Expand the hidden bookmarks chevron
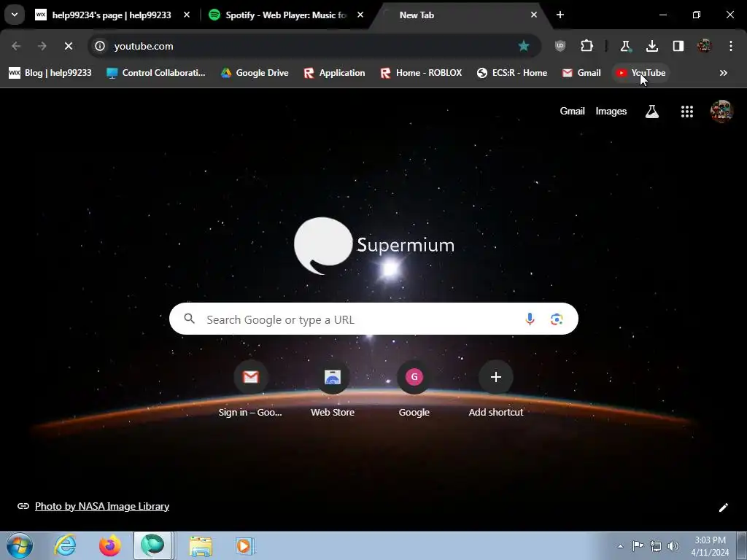This screenshot has width=747, height=560. click(x=723, y=73)
